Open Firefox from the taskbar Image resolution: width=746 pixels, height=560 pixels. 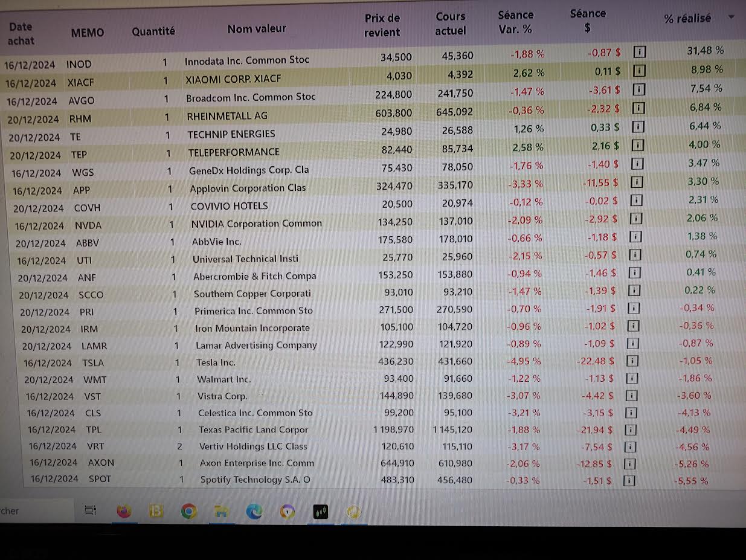pos(124,511)
